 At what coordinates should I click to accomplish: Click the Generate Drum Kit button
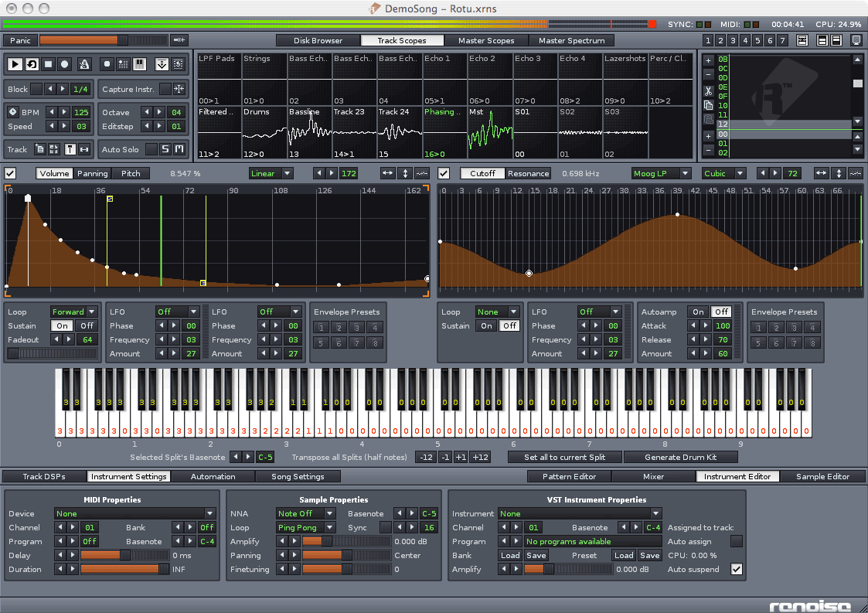(x=680, y=457)
